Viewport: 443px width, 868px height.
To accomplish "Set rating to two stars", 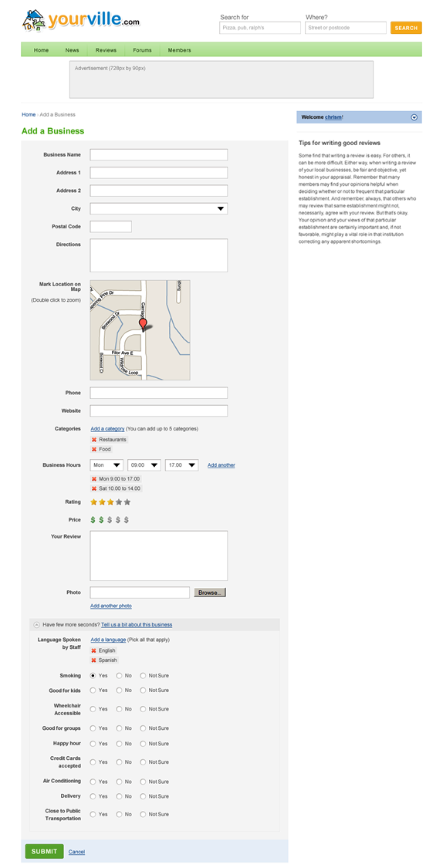I will 102,502.
